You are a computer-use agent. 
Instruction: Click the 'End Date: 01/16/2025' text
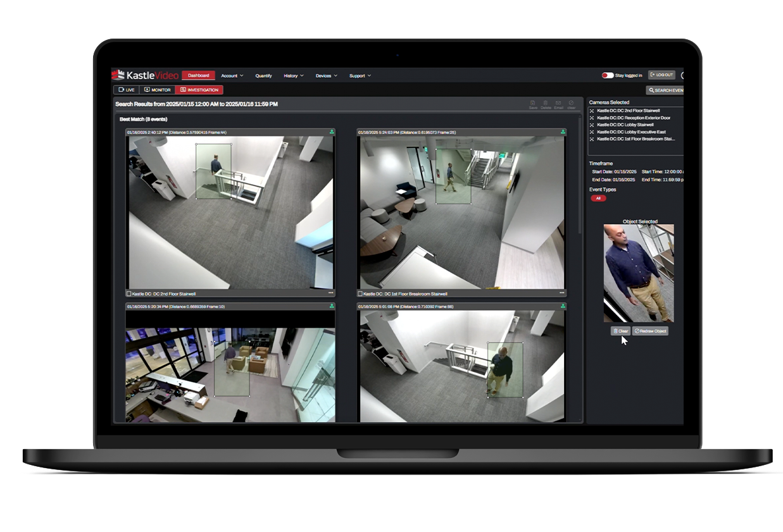point(613,180)
